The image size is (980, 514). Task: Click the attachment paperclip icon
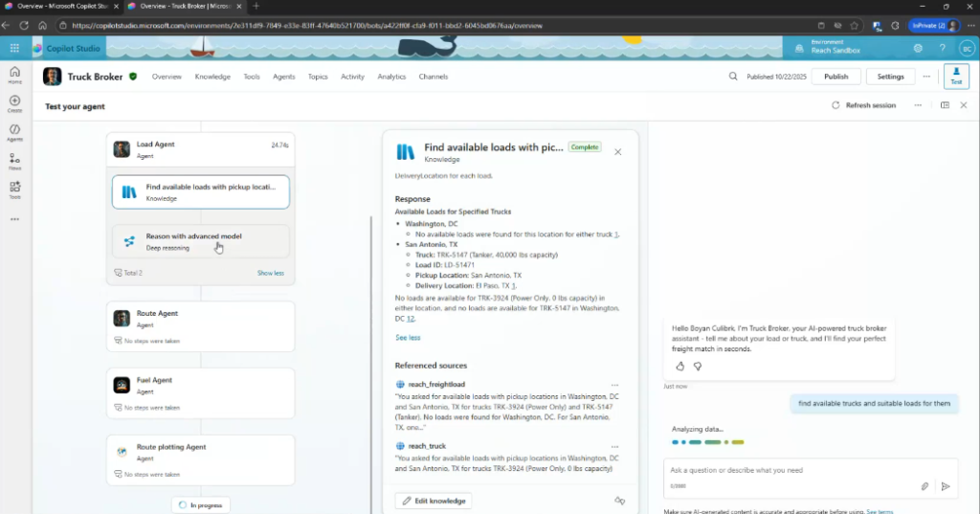924,486
